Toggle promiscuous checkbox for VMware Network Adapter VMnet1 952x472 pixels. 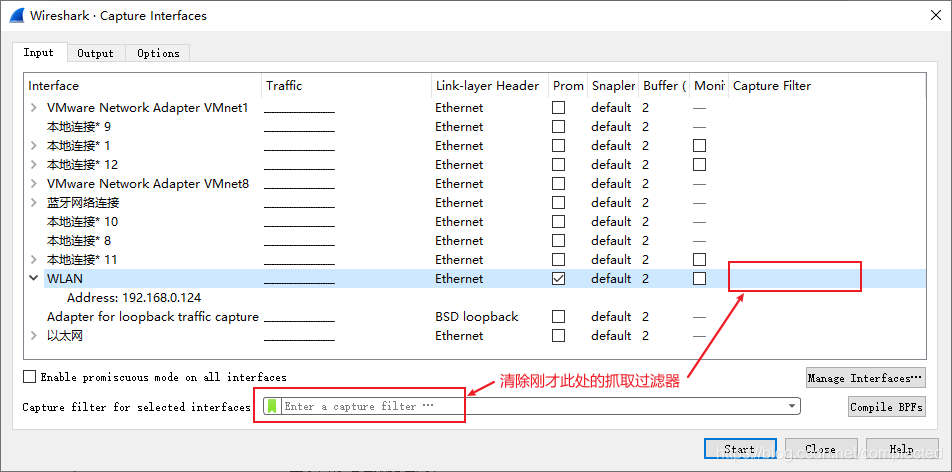click(558, 108)
